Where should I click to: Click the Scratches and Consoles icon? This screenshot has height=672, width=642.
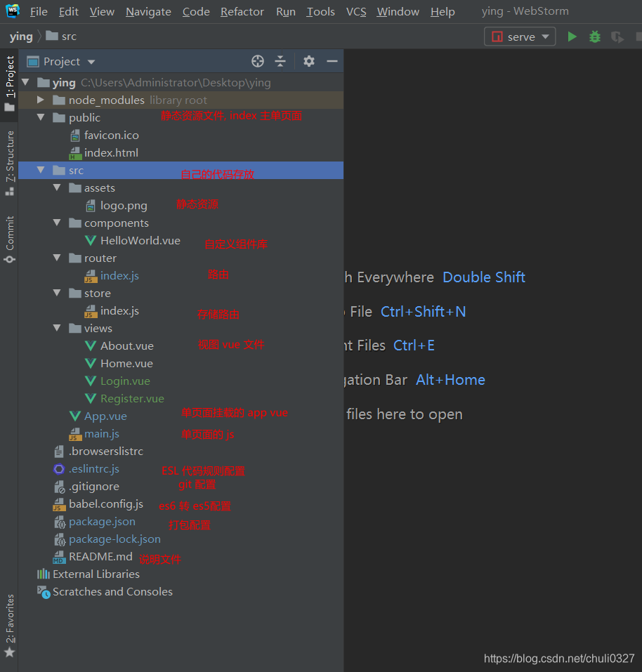(x=44, y=592)
